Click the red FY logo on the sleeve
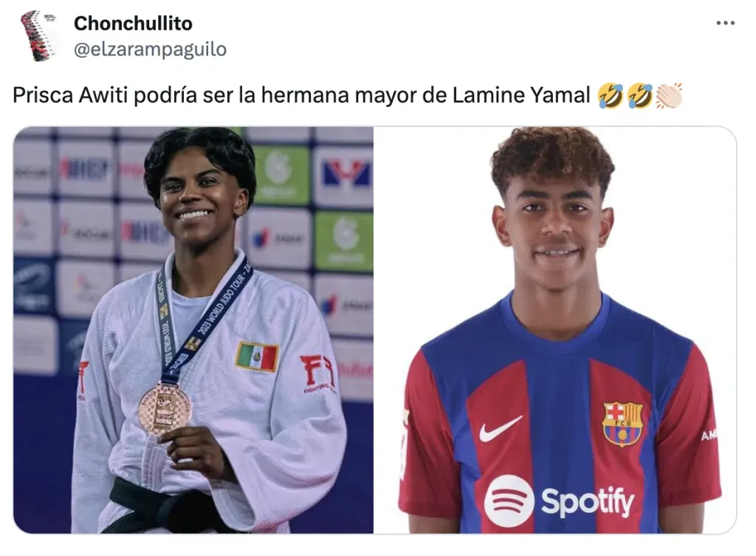This screenshot has width=756, height=556. [317, 372]
